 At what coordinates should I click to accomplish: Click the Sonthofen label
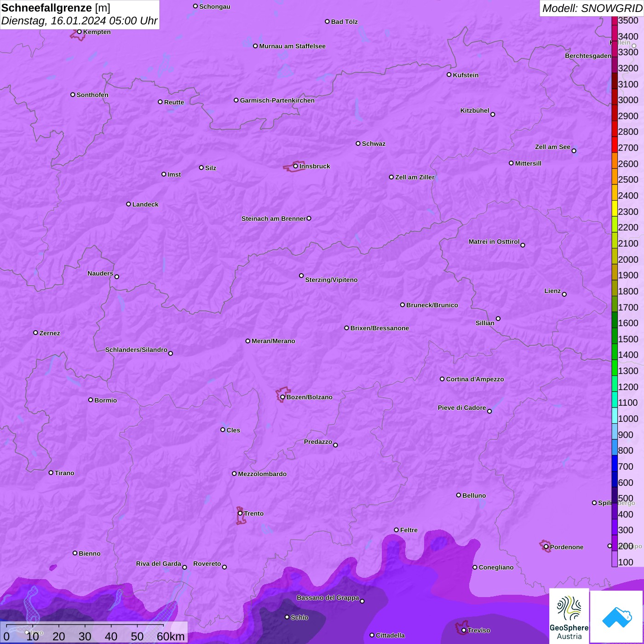pyautogui.click(x=92, y=95)
